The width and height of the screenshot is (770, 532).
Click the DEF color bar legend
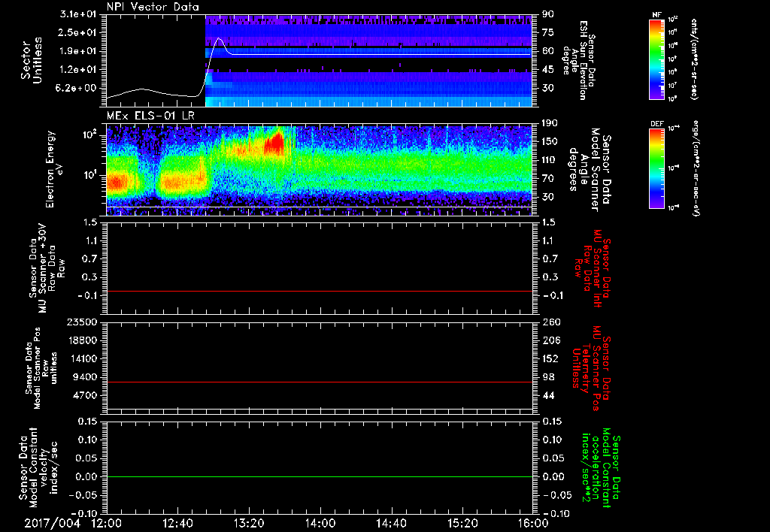coord(656,168)
